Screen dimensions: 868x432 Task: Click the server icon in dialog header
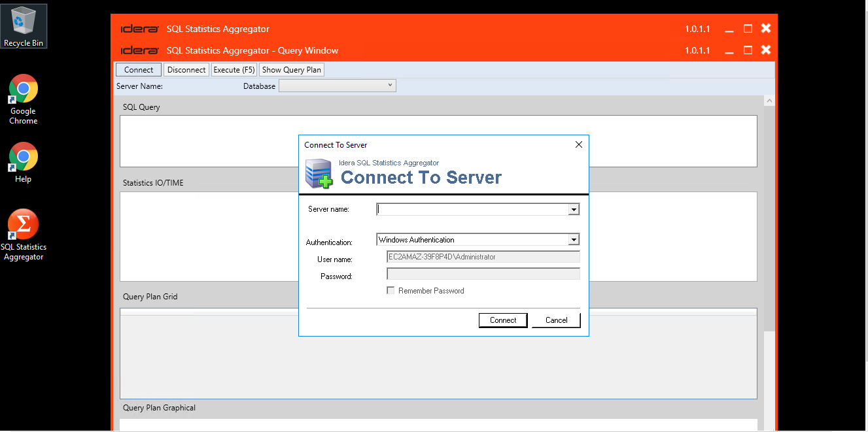pyautogui.click(x=319, y=174)
